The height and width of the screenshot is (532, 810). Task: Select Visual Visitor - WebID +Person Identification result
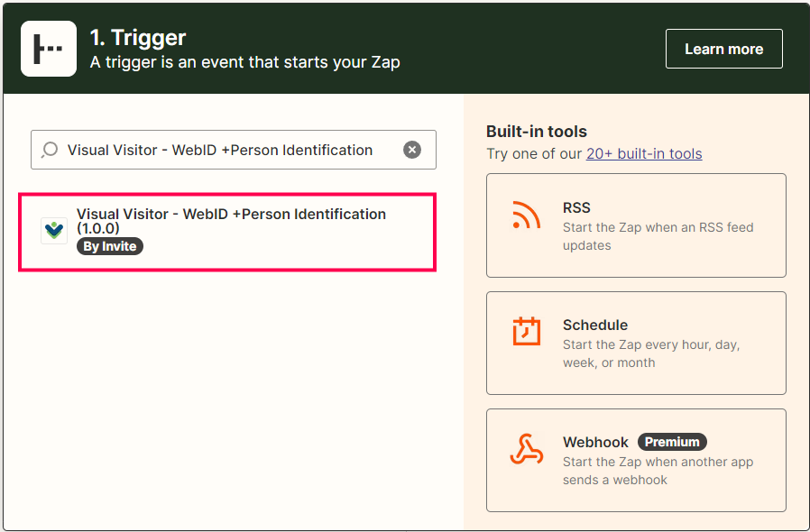coord(227,232)
